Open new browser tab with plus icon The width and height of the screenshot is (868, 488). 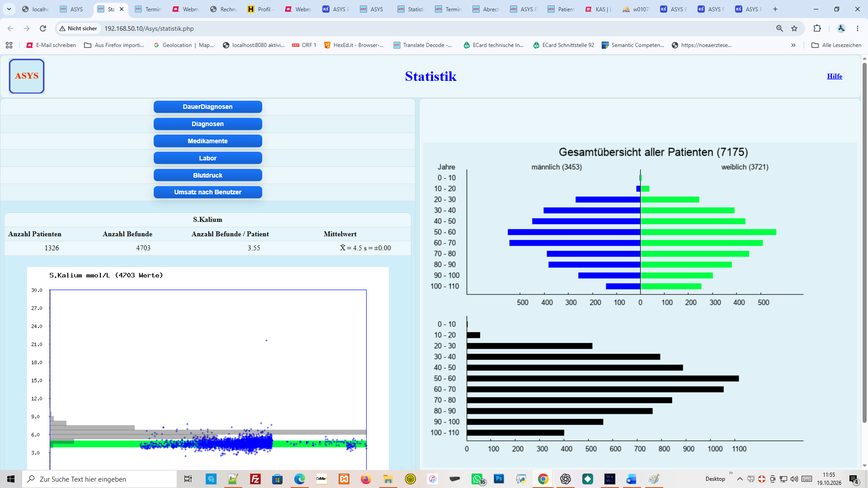pyautogui.click(x=775, y=9)
